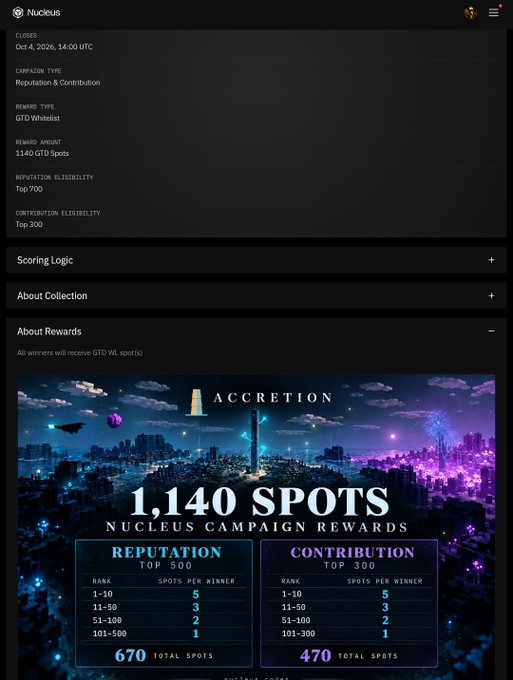Select the '1140 GTD Spots' reward amount
Screen dimensions: 513x680
click(x=42, y=154)
